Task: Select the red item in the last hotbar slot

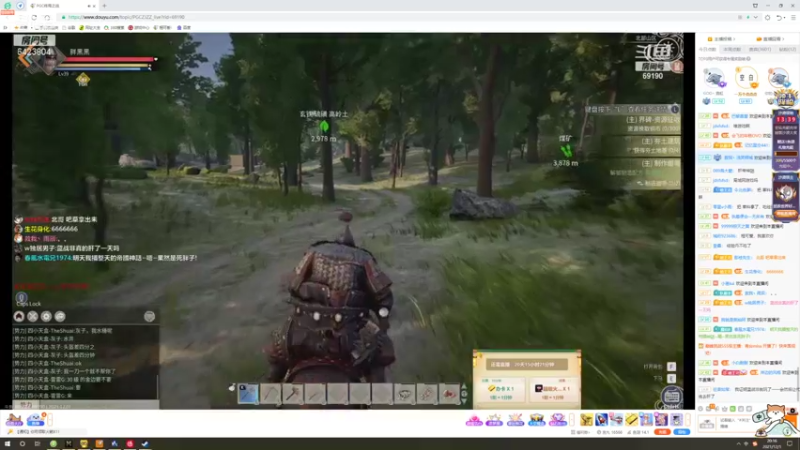Action: tap(449, 393)
